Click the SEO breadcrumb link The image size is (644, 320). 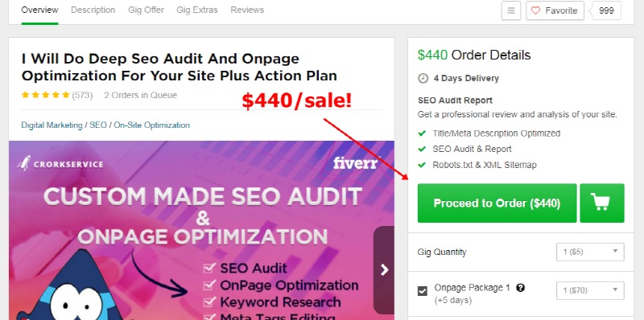coord(98,125)
